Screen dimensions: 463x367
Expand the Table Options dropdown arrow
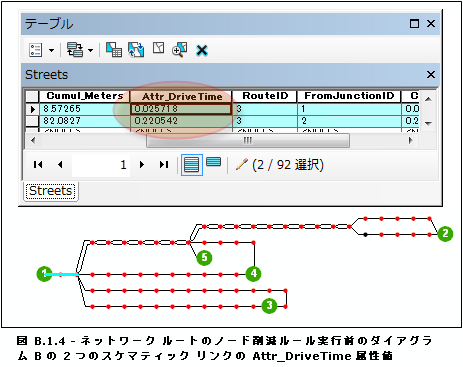(x=51, y=51)
